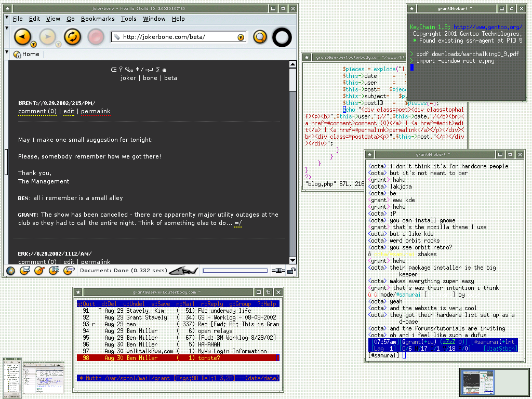Open Address Book icon in status bar

[54, 270]
